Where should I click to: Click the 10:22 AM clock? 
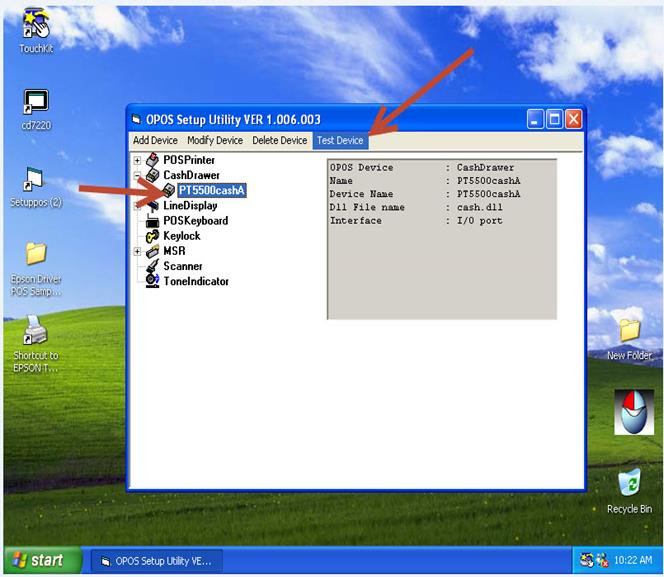[x=633, y=560]
